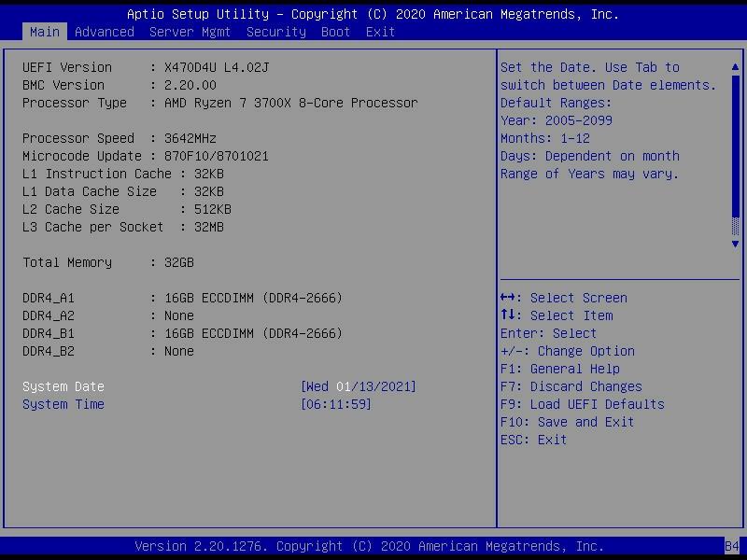Click the 'Days: Dependent on month' help line
Screen dimensions: 747x560
tap(590, 156)
